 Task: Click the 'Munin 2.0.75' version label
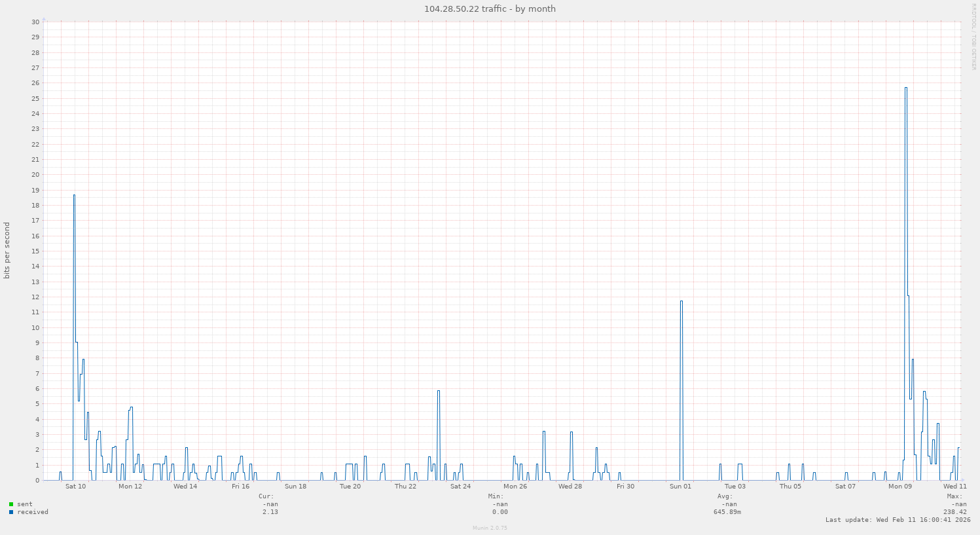(x=490, y=528)
